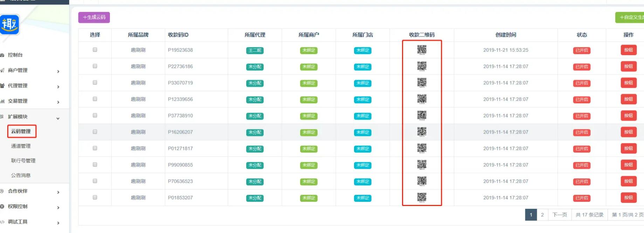
Task: Enable the checkbox for row P01271817
Action: coord(95,148)
